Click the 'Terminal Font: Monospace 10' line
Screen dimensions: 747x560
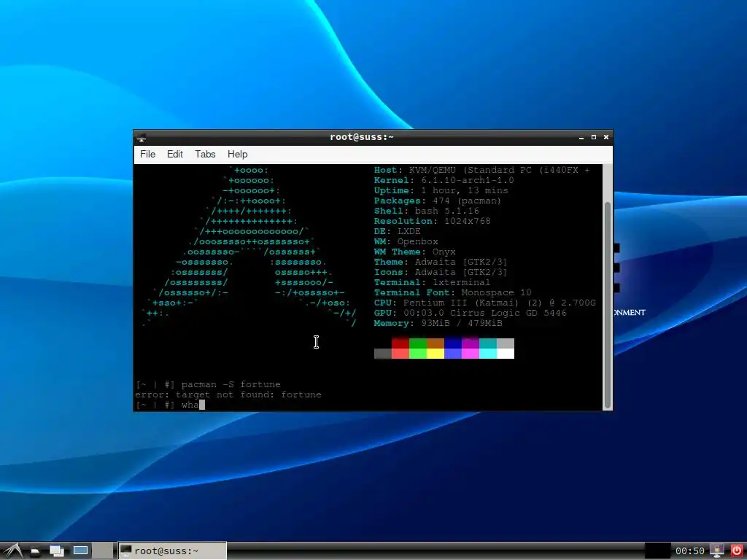(x=452, y=293)
